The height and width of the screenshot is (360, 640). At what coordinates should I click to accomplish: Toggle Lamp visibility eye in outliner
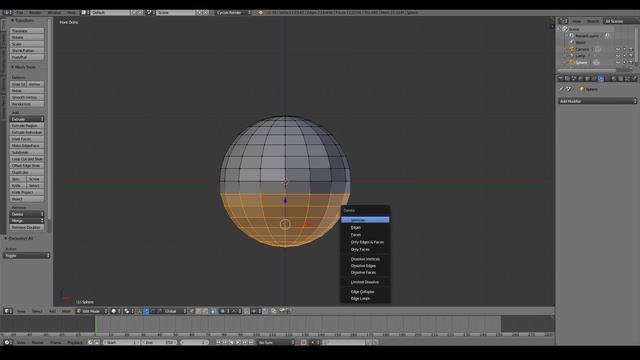[x=618, y=56]
